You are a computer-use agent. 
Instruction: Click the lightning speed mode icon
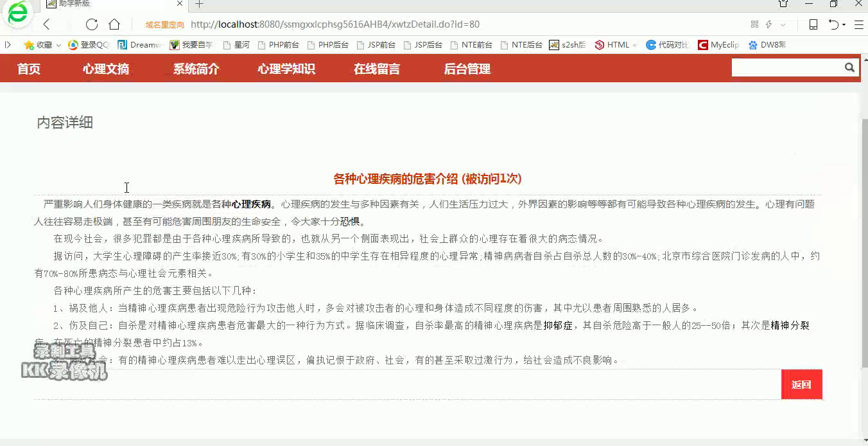768,24
